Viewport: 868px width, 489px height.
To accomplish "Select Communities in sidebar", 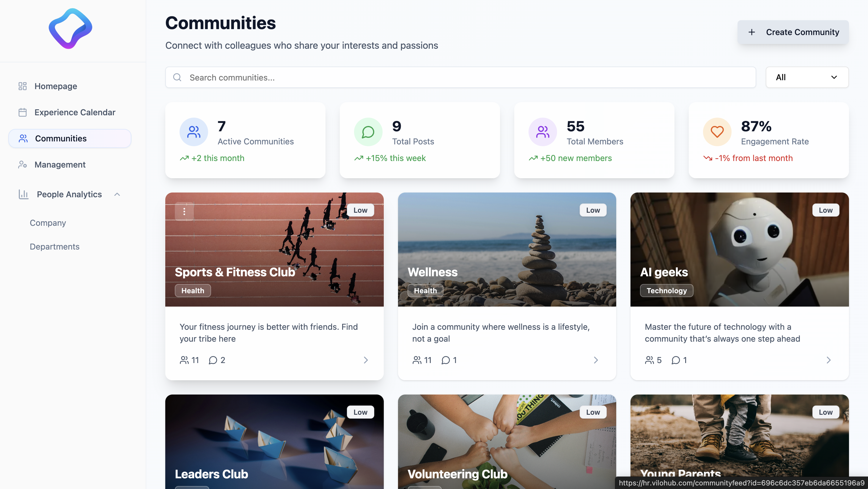I will click(70, 138).
